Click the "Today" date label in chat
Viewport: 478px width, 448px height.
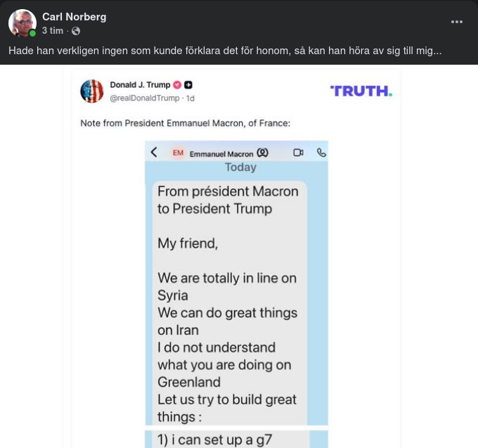pos(240,167)
